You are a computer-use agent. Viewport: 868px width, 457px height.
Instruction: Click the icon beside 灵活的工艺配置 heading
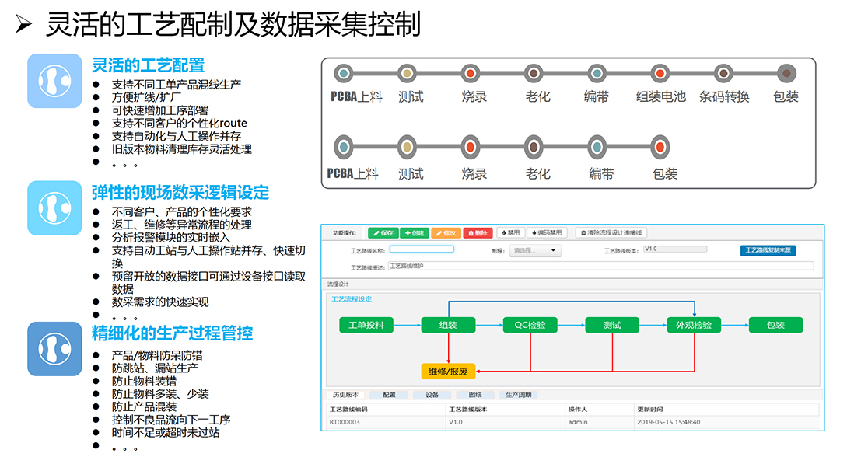(x=54, y=81)
